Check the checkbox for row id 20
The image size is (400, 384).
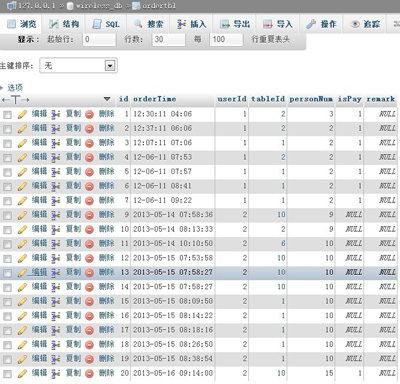(7, 374)
